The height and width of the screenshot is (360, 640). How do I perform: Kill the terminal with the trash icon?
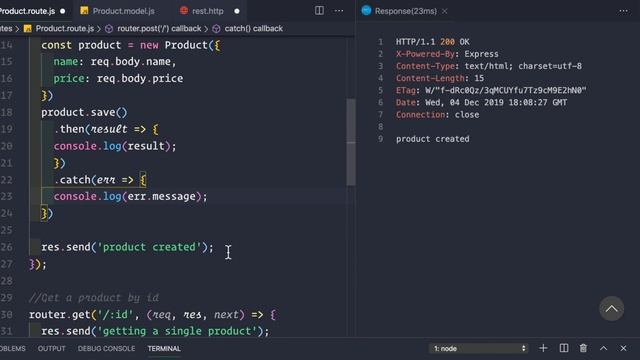583,348
